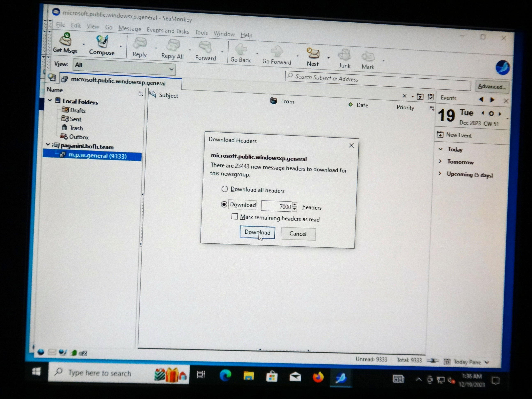Select the Outbox folder
This screenshot has width=532, height=399.
pos(75,137)
